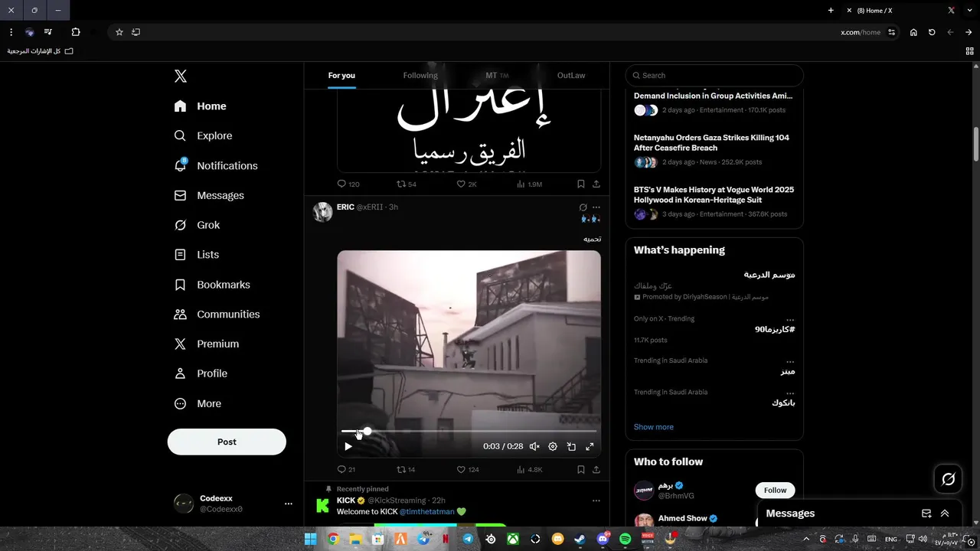Bookmark this page with the star icon
The width and height of the screenshot is (980, 551).
click(119, 32)
